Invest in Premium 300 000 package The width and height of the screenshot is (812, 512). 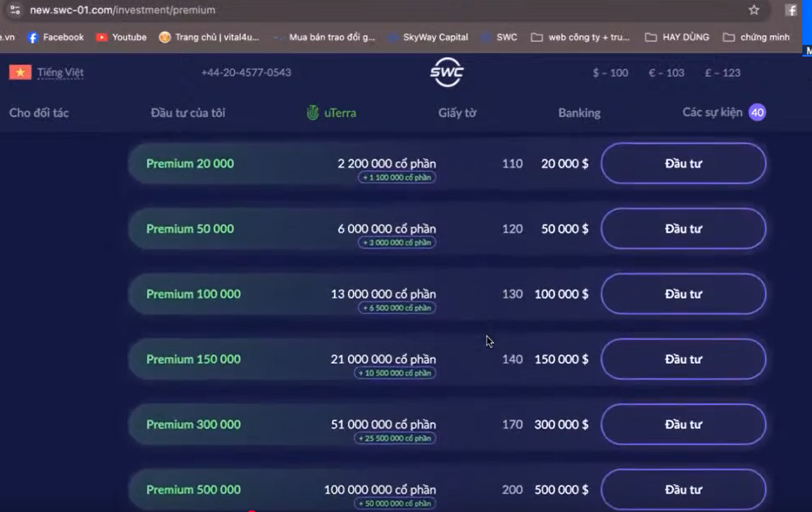pyautogui.click(x=683, y=424)
